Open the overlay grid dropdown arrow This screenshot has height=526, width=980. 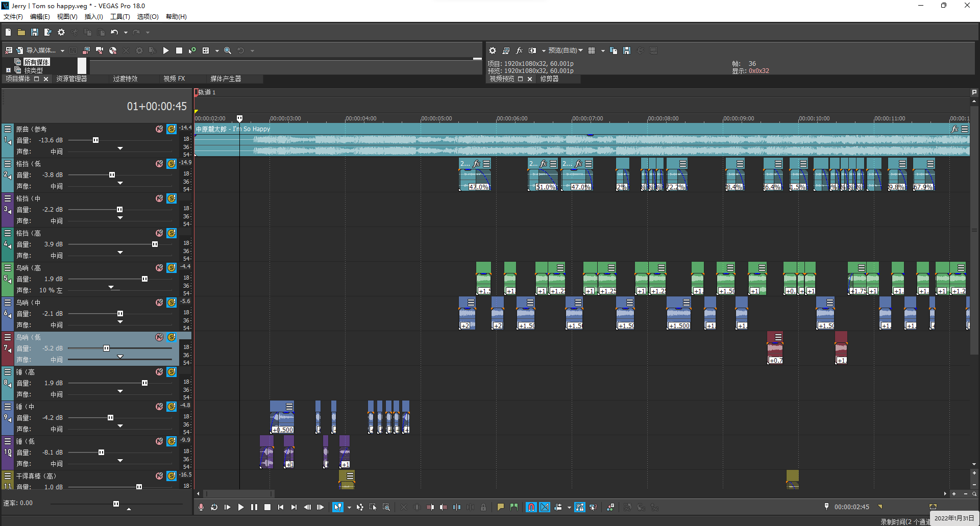[x=603, y=51]
